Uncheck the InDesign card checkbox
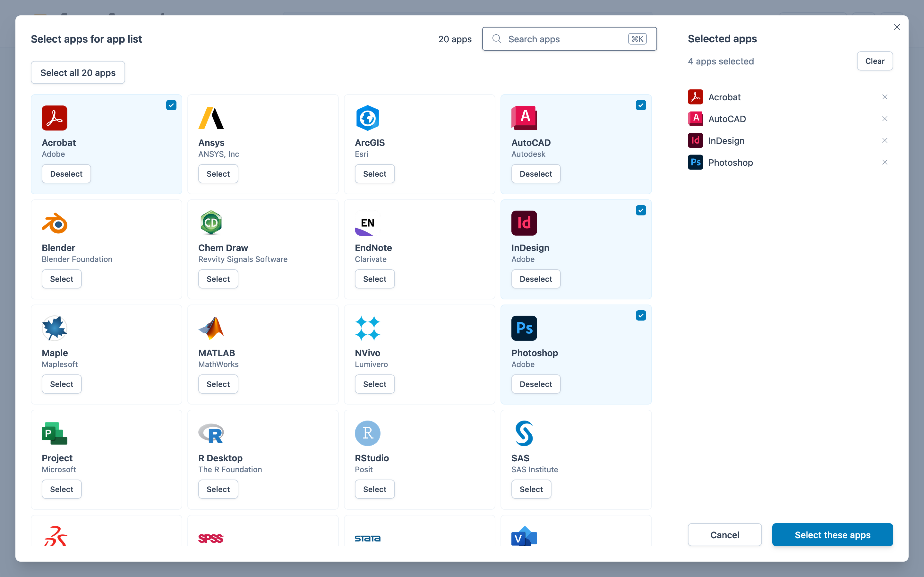Viewport: 924px width, 577px height. (x=641, y=210)
